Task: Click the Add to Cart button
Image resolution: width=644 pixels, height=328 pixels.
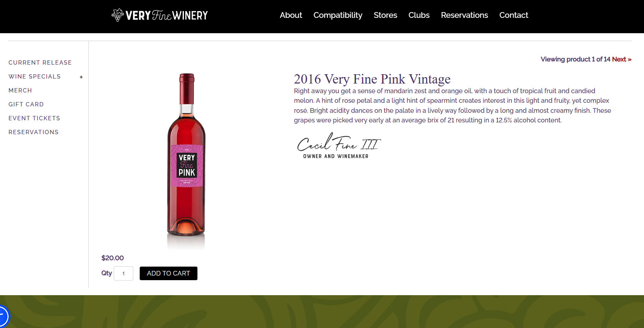Action: coord(169,273)
